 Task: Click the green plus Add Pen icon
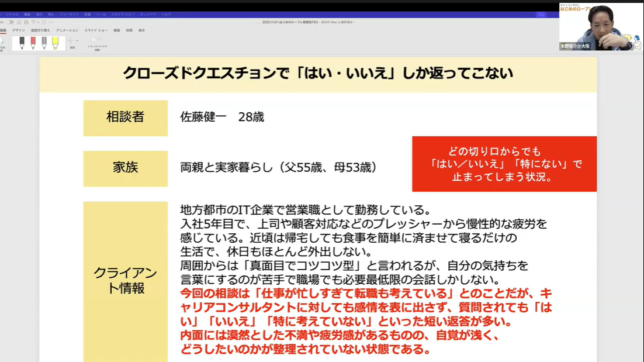click(71, 41)
